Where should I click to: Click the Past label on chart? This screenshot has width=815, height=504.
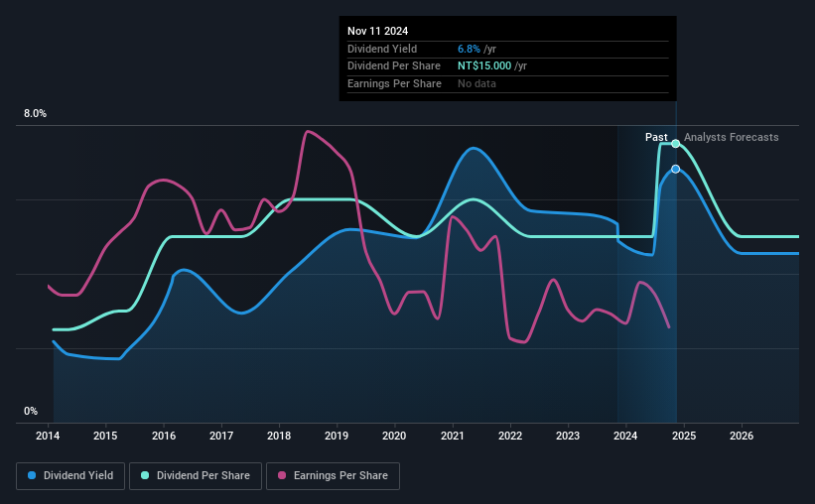coord(656,137)
